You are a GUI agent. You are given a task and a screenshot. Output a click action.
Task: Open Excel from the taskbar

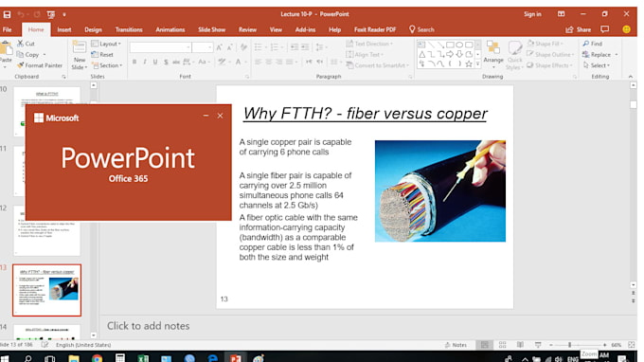[143, 358]
